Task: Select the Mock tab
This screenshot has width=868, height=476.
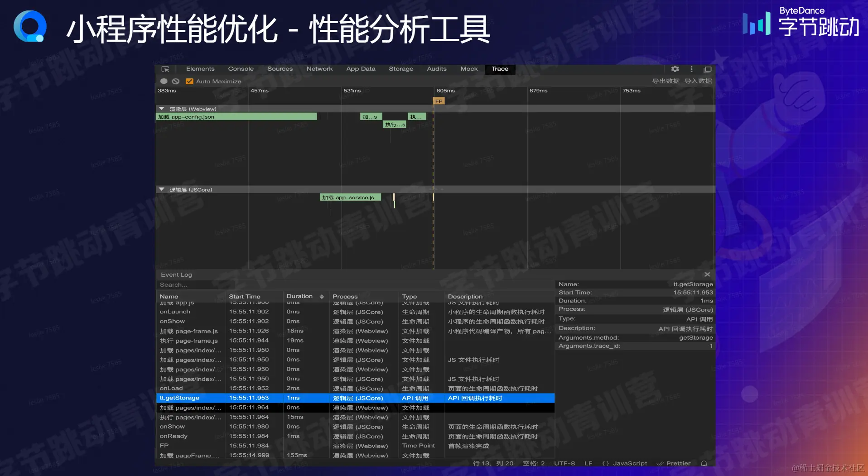Action: 469,69
